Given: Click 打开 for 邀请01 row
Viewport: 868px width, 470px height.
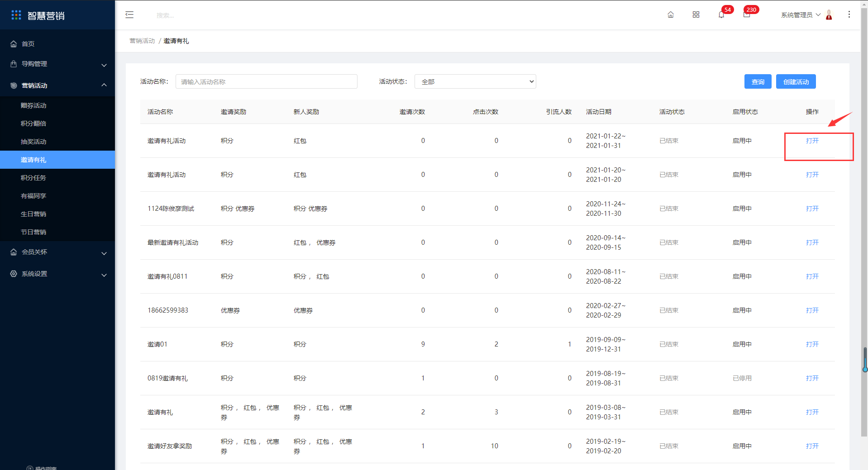Looking at the screenshot, I should coord(812,344).
